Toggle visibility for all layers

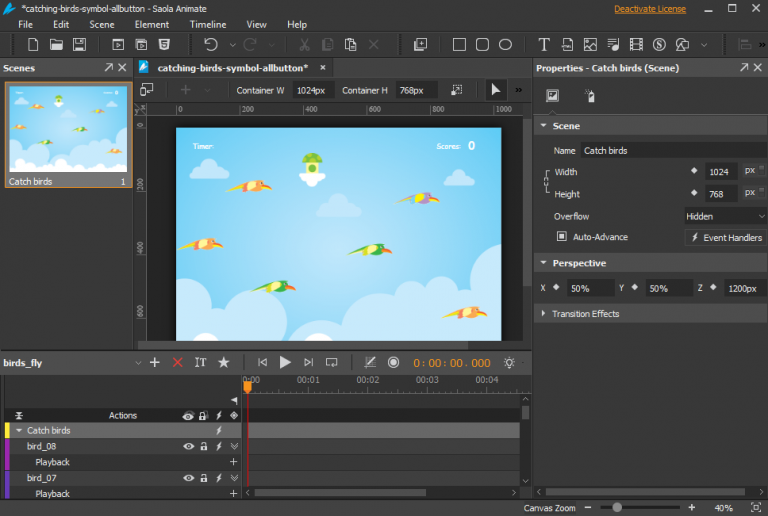pyautogui.click(x=188, y=416)
